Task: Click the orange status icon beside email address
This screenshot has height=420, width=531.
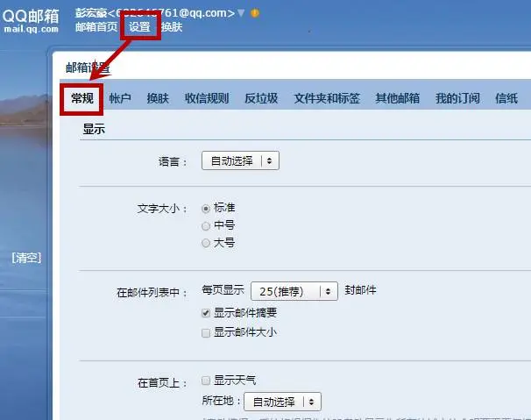Action: coord(255,13)
